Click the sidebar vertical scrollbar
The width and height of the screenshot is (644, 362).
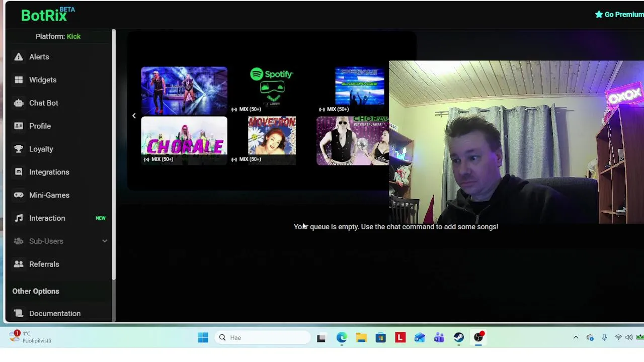[x=114, y=154]
